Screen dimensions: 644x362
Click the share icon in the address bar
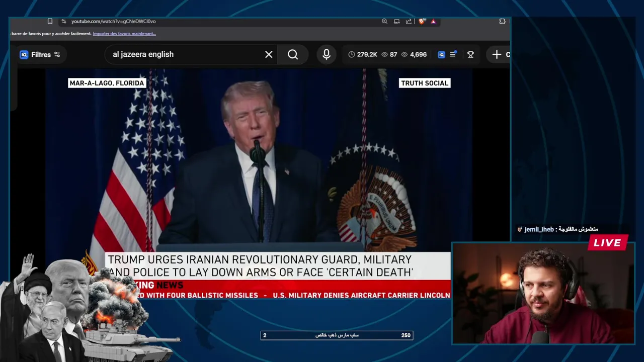pyautogui.click(x=409, y=21)
